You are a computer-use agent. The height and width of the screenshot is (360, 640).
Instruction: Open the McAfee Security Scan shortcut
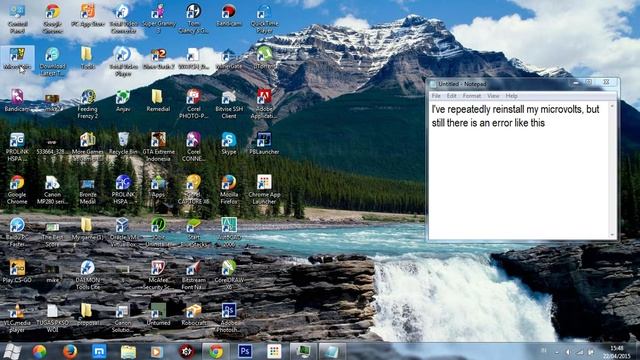158,274
